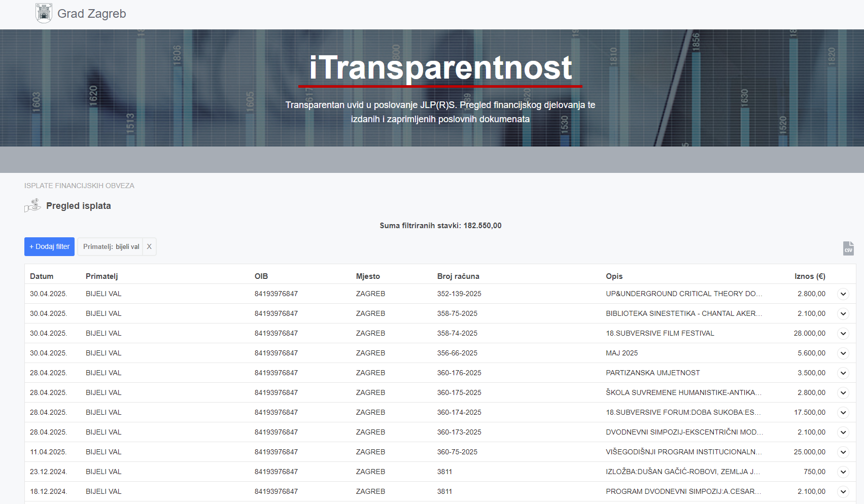Click the date 18.12.2024.
Viewport: 864px width, 504px height.
pyautogui.click(x=48, y=491)
